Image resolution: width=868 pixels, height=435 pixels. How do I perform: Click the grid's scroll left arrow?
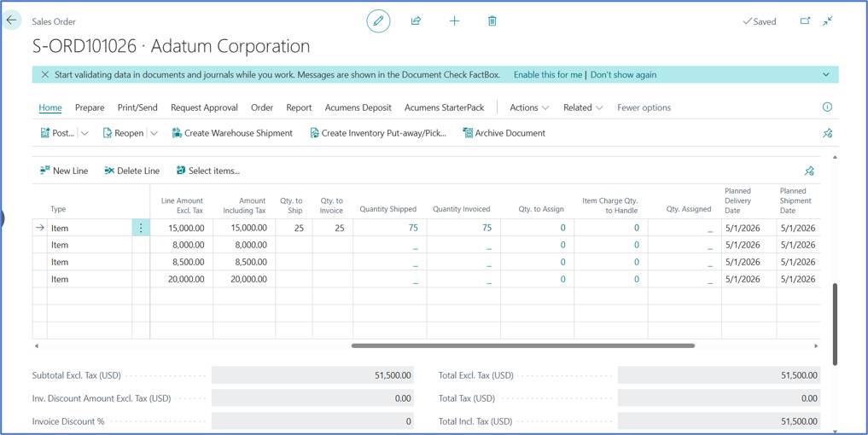coord(37,346)
